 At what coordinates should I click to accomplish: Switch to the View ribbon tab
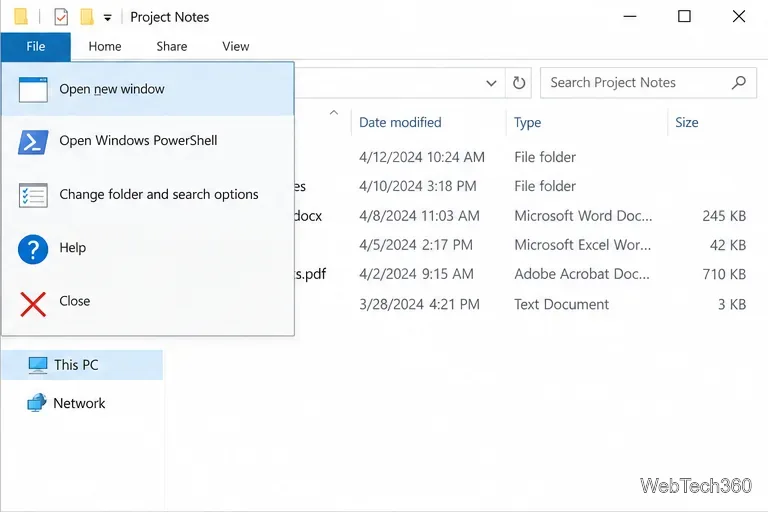tap(236, 47)
